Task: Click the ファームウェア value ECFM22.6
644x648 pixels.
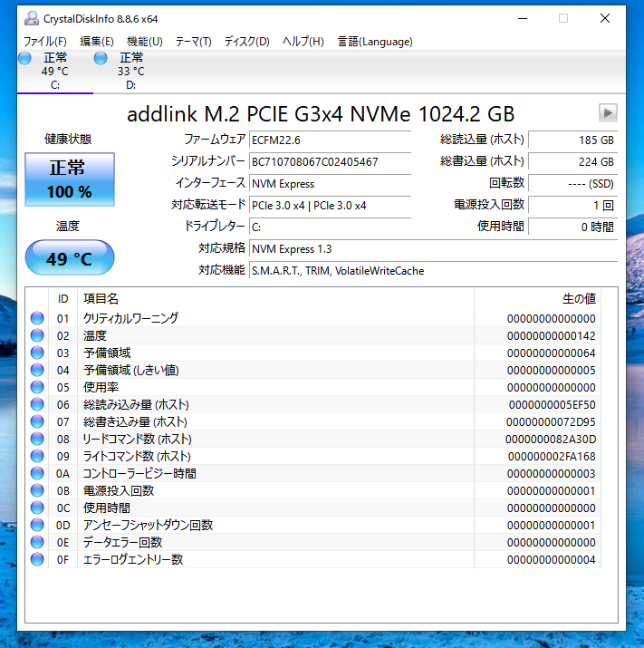Action: [x=330, y=140]
